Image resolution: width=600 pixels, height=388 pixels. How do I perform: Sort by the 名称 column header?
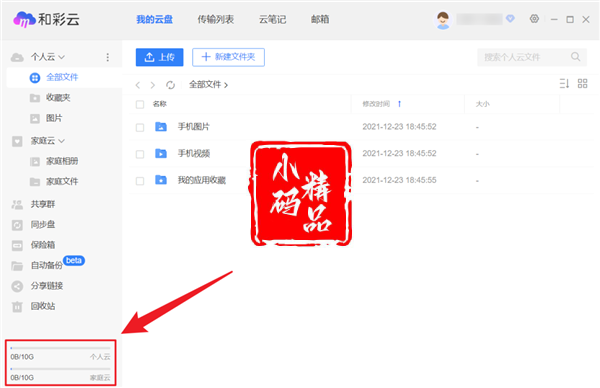tap(160, 104)
